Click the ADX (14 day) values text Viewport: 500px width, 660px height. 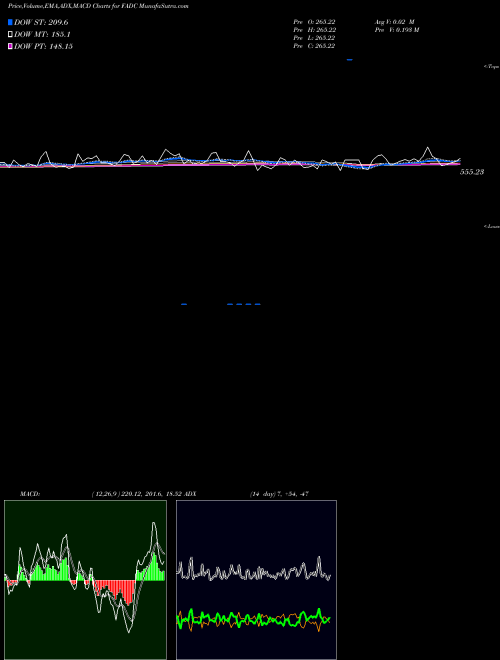pyautogui.click(x=279, y=494)
